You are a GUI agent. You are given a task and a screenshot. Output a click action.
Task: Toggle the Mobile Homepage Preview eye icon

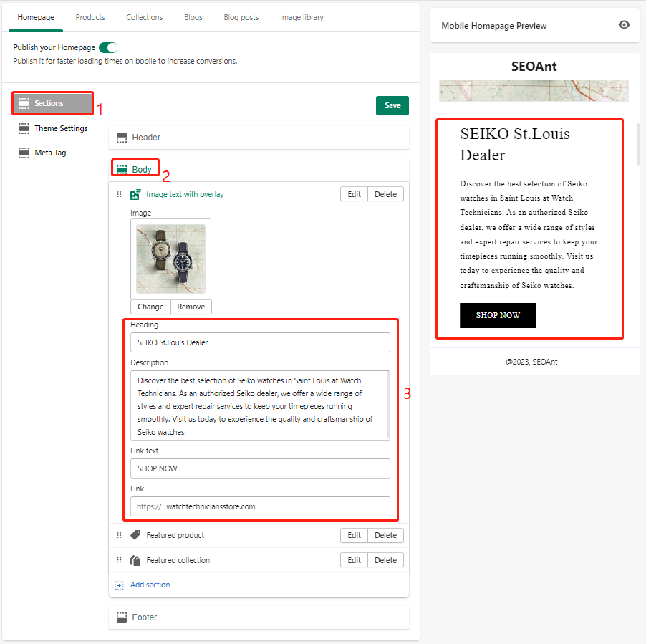(624, 25)
